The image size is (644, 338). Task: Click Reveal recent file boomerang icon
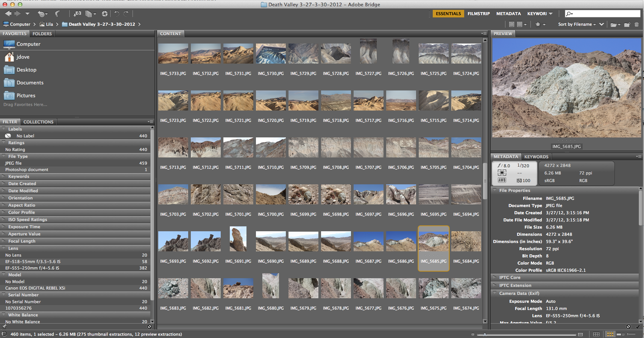coord(57,14)
